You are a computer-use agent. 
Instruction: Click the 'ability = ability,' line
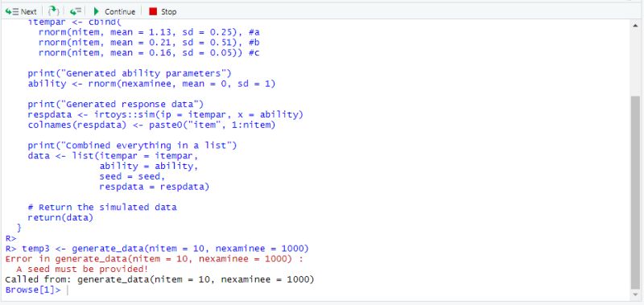click(149, 167)
